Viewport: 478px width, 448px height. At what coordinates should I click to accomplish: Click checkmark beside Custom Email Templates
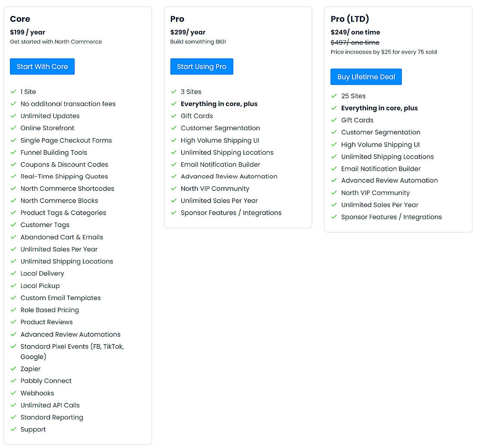point(13,298)
